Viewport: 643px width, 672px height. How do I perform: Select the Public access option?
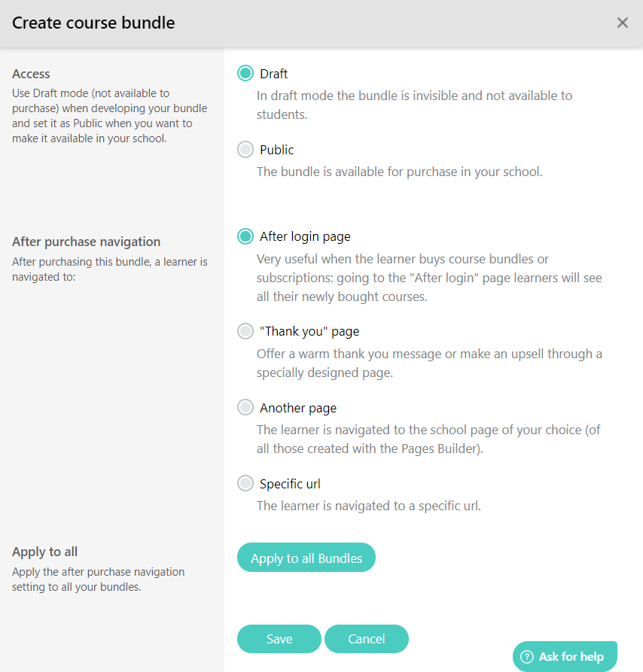(245, 149)
